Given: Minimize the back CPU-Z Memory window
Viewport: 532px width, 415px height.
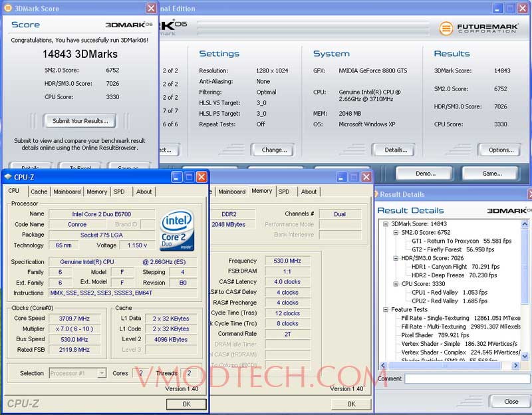Looking at the screenshot, I should [x=341, y=177].
